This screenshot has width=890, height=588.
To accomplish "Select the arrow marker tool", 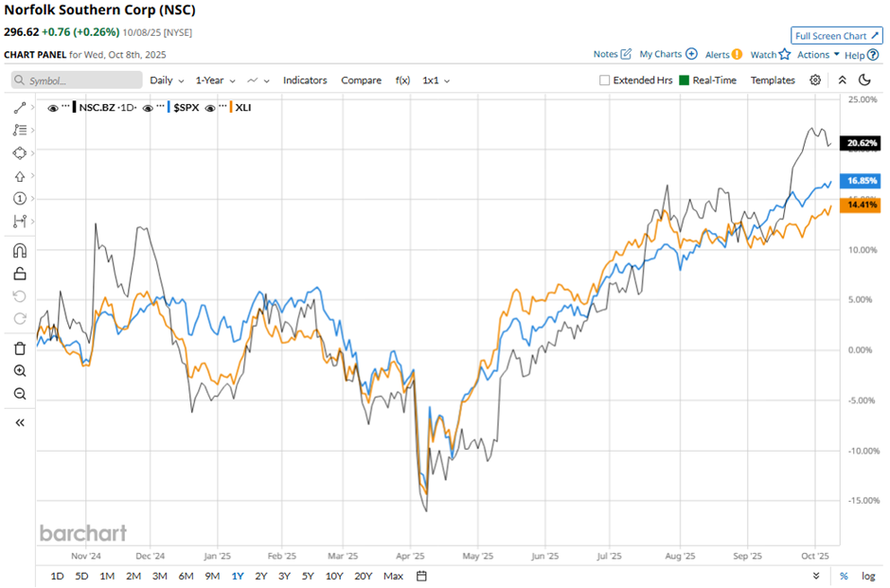I will tap(20, 176).
